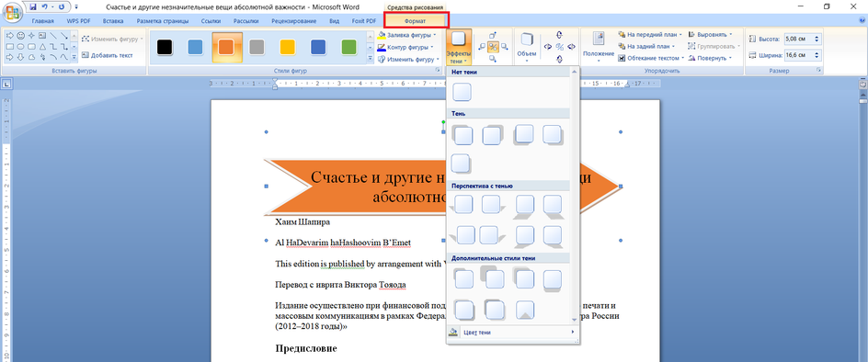The image size is (868, 362).
Task: Open Разметка страницы tab
Action: (x=163, y=21)
